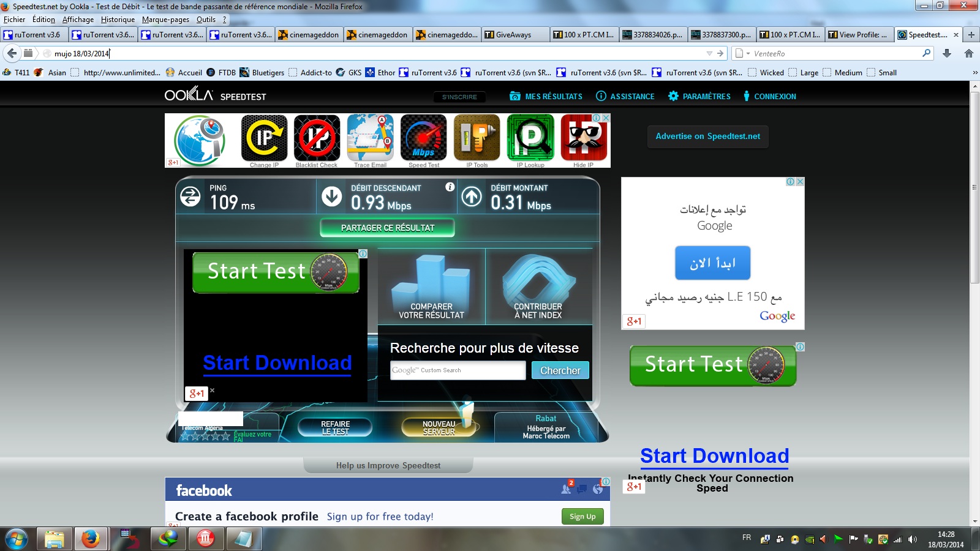Viewport: 980px width, 551px height.
Task: Open Windows Explorer from taskbar
Action: click(54, 539)
